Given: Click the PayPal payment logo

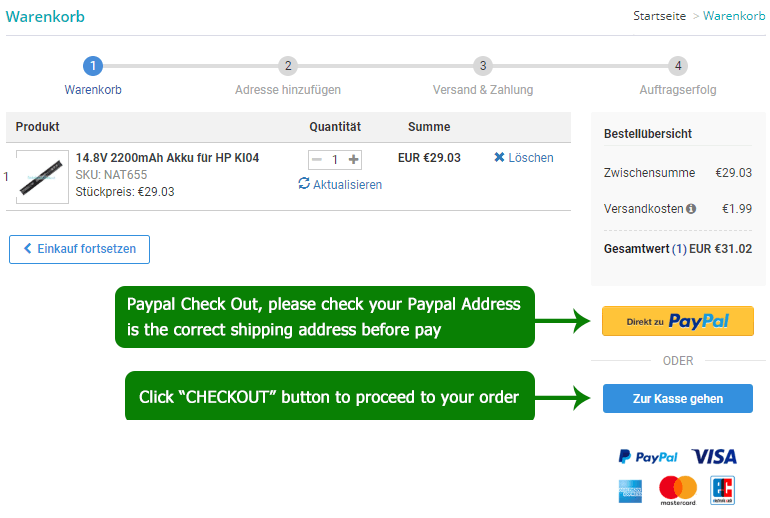Looking at the screenshot, I should click(x=647, y=457).
